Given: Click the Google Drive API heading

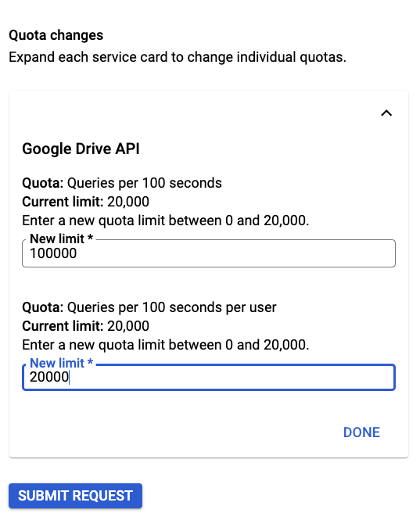Looking at the screenshot, I should (81, 149).
